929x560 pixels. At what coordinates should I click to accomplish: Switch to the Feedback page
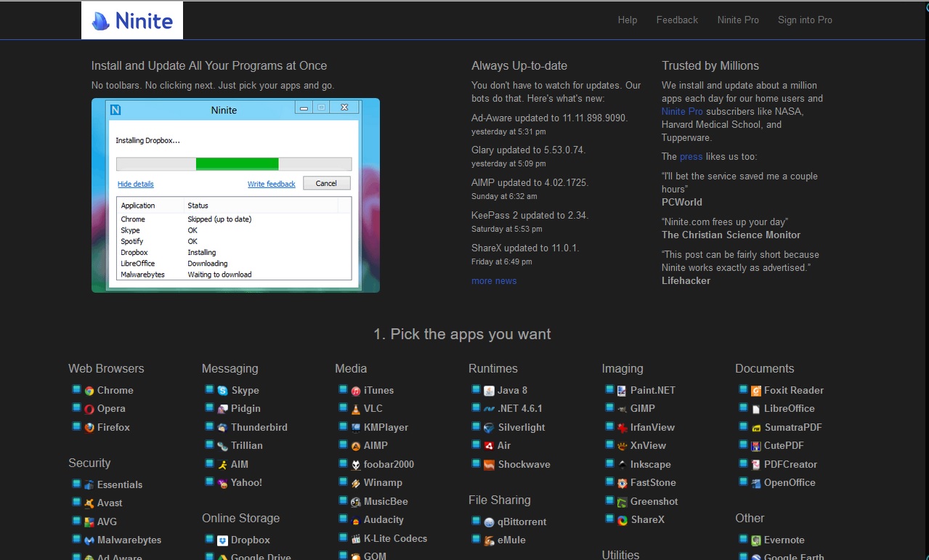[676, 20]
